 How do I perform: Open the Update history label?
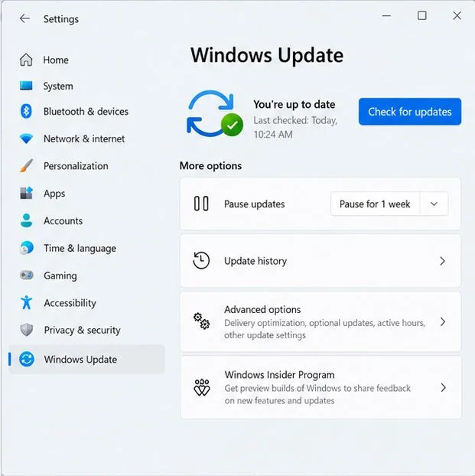[x=255, y=261]
